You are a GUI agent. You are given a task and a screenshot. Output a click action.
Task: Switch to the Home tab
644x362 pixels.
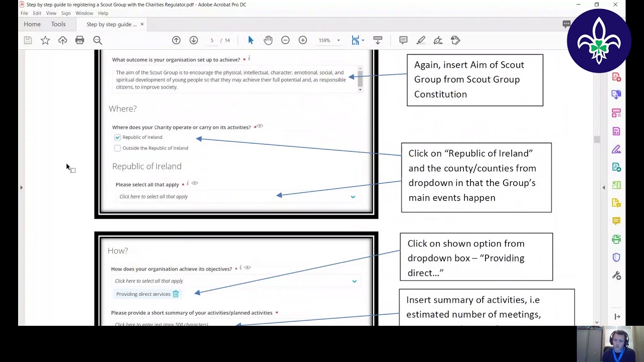32,24
